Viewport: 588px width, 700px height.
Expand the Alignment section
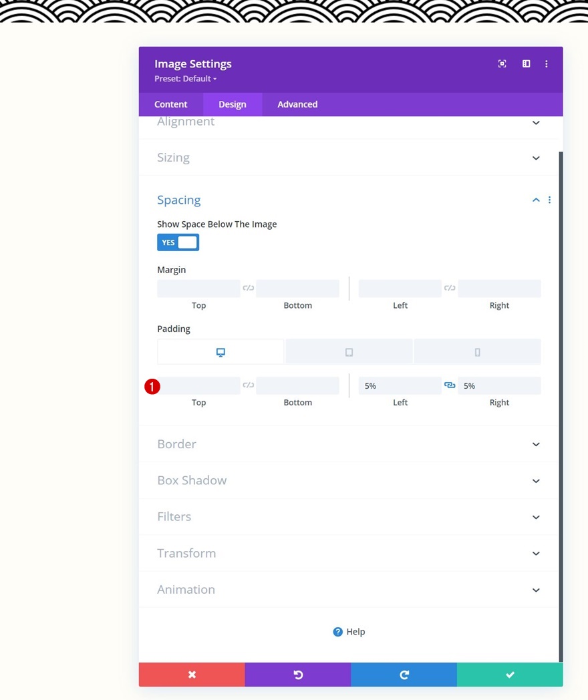(349, 122)
